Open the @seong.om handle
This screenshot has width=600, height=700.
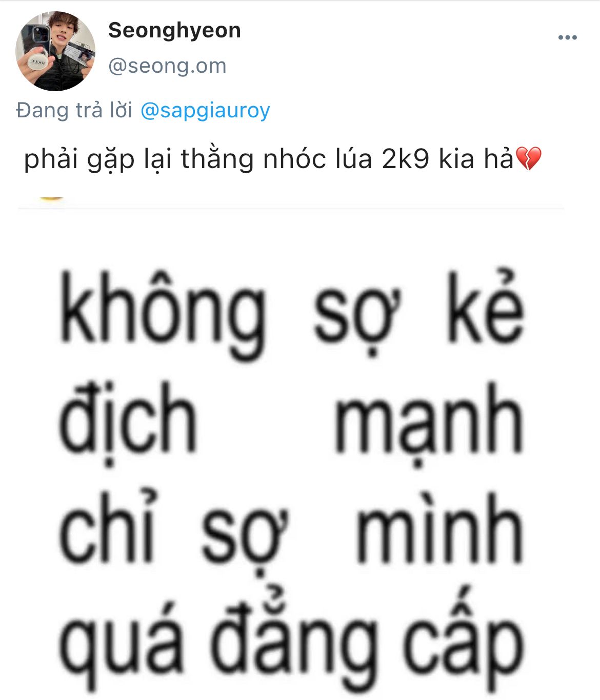[x=167, y=66]
